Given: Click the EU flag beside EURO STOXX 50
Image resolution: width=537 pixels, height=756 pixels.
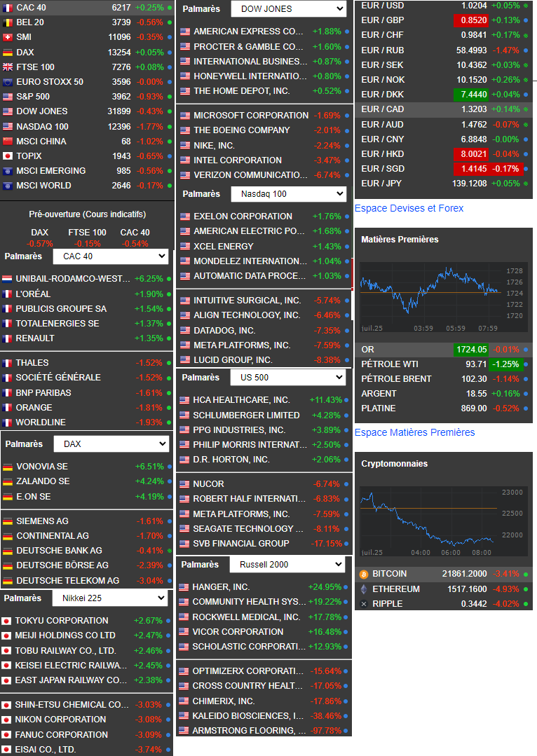Looking at the screenshot, I should [x=8, y=82].
